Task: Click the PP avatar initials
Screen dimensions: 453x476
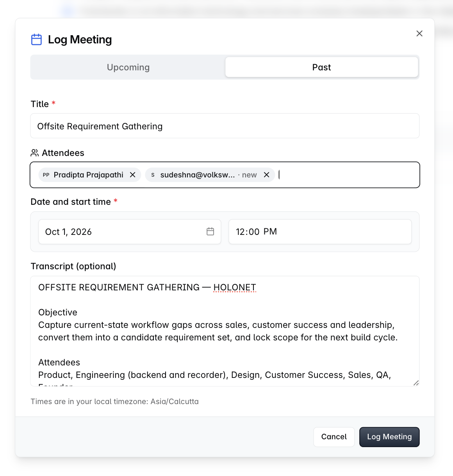Action: 46,175
